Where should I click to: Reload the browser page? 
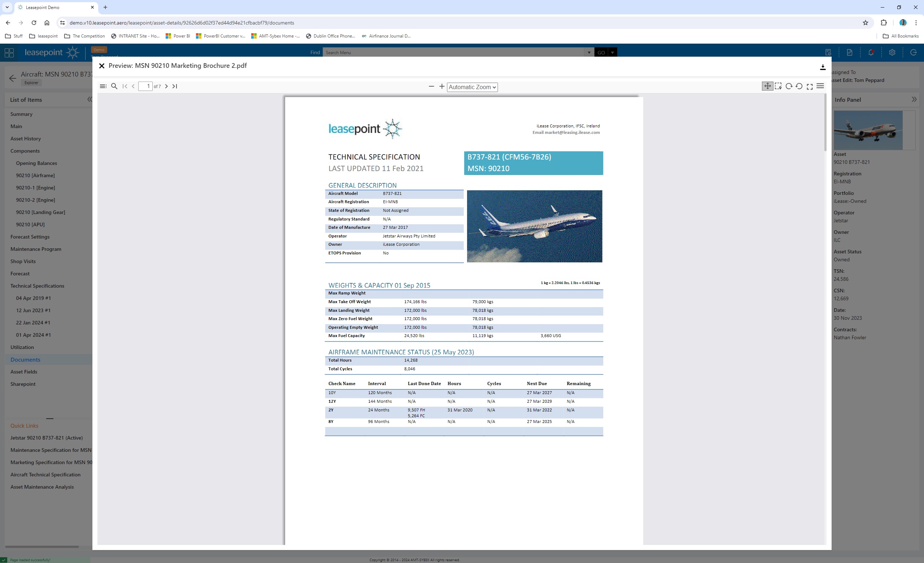pos(34,23)
